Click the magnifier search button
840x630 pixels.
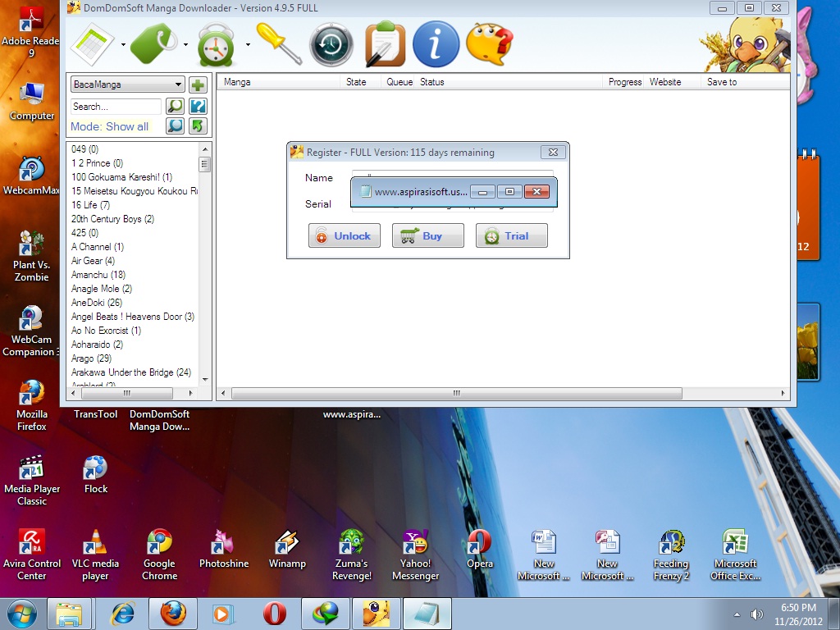coord(176,106)
